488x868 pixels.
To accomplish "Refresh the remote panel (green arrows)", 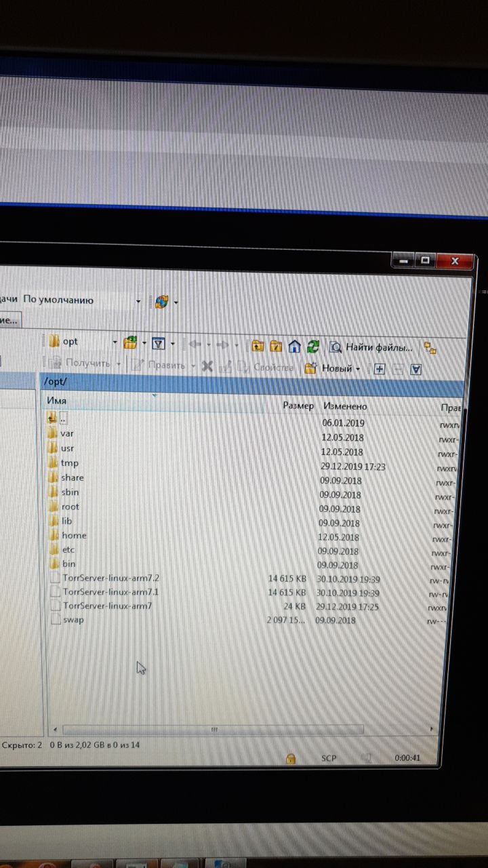I will 312,346.
